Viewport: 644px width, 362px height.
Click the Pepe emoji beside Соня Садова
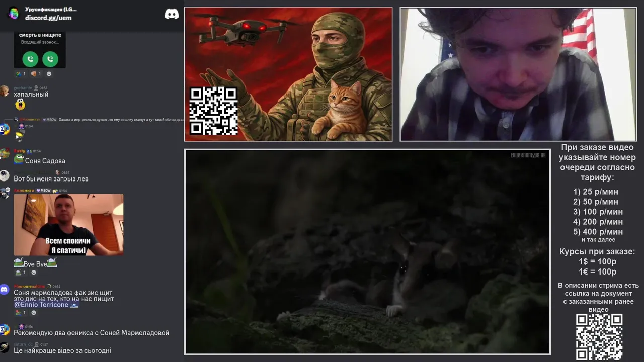(x=19, y=159)
